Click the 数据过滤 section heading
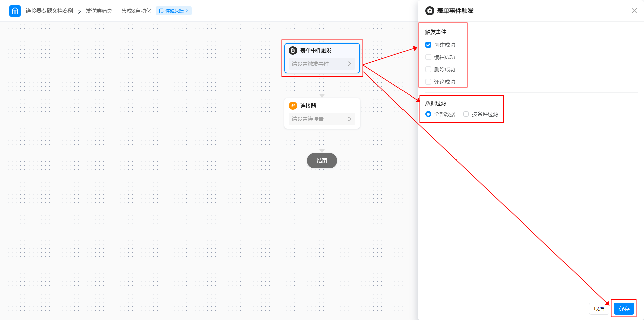644x320 pixels. coord(436,103)
